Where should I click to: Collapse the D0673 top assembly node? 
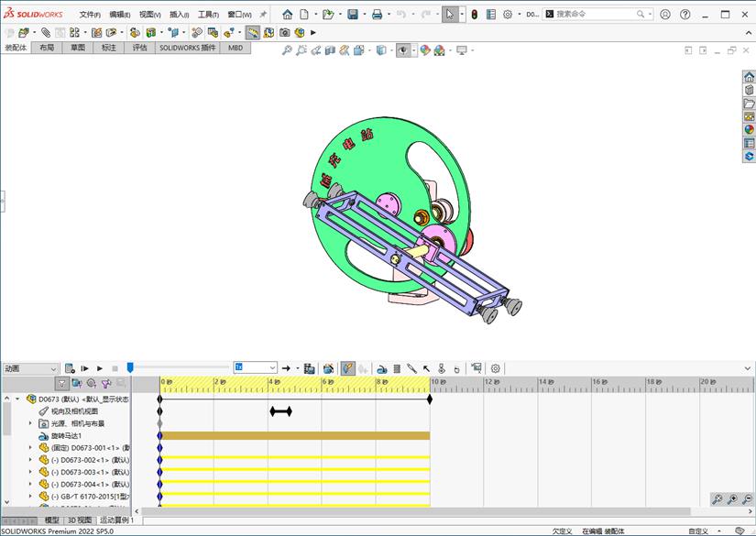click(x=17, y=399)
